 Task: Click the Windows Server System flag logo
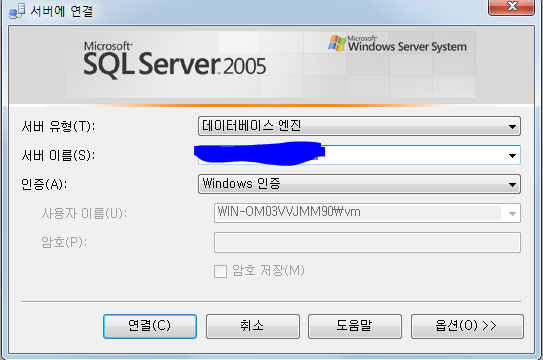337,43
